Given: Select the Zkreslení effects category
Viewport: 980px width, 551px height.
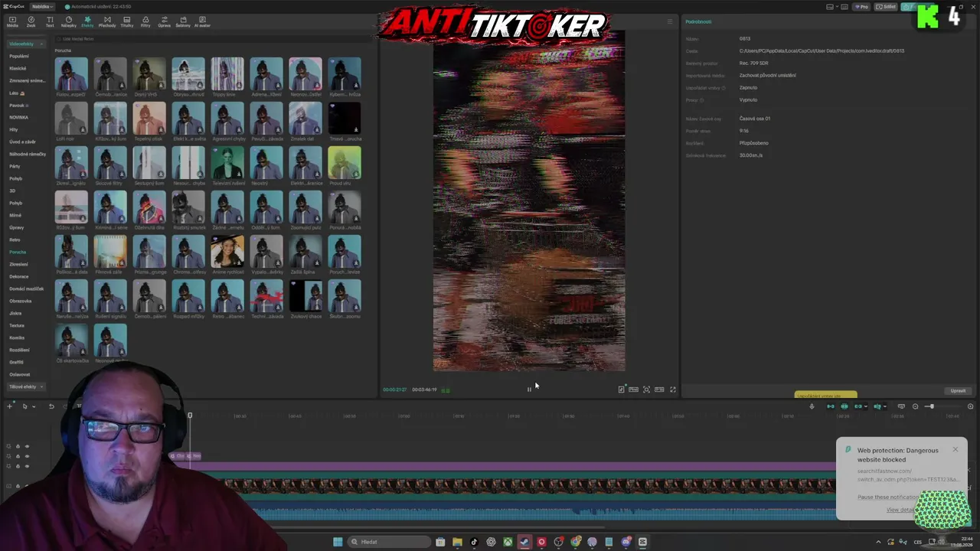Looking at the screenshot, I should (x=18, y=264).
